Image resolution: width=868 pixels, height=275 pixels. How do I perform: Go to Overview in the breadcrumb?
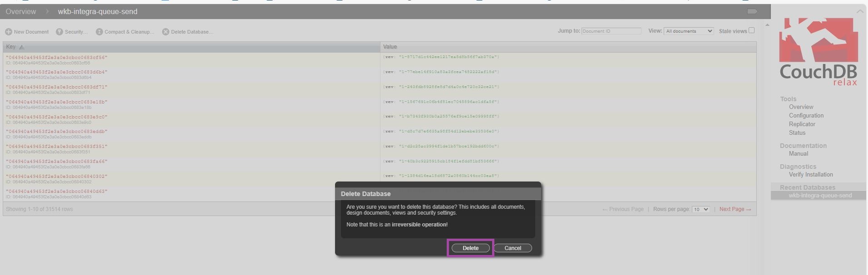pos(21,12)
